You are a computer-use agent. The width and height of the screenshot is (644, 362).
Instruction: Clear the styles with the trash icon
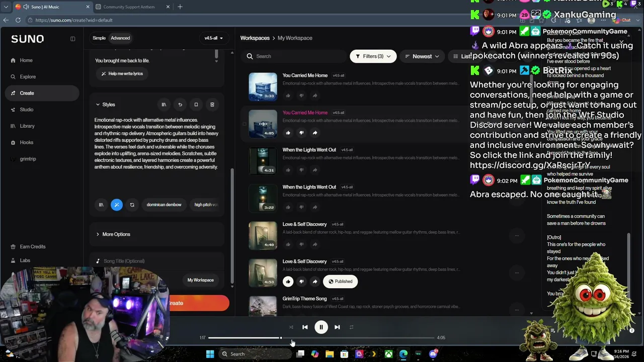click(212, 105)
